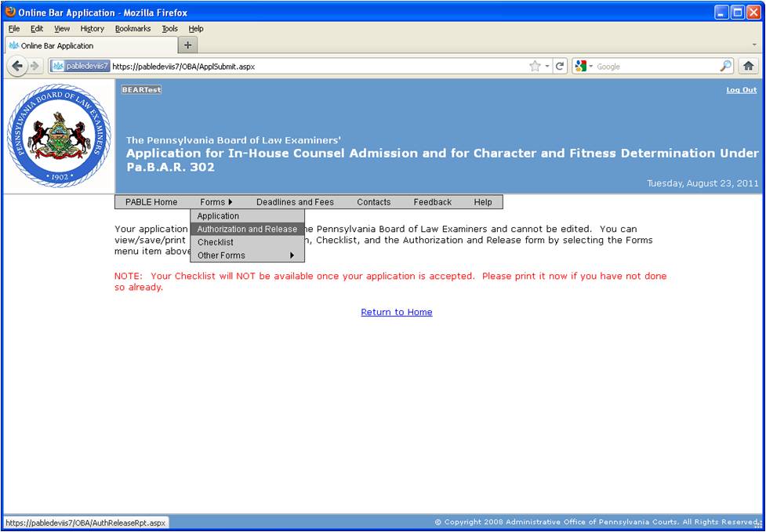Open the address bar history dropdown arrow

tap(547, 67)
